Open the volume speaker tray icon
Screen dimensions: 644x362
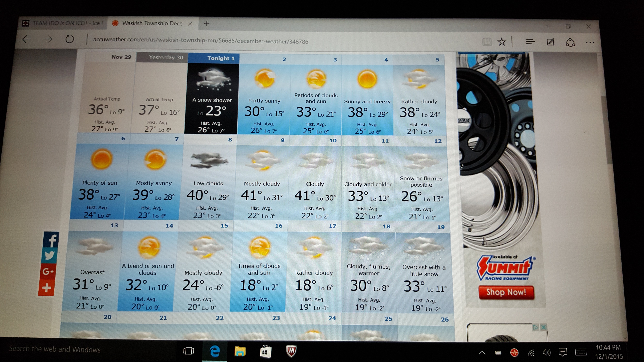click(x=547, y=353)
